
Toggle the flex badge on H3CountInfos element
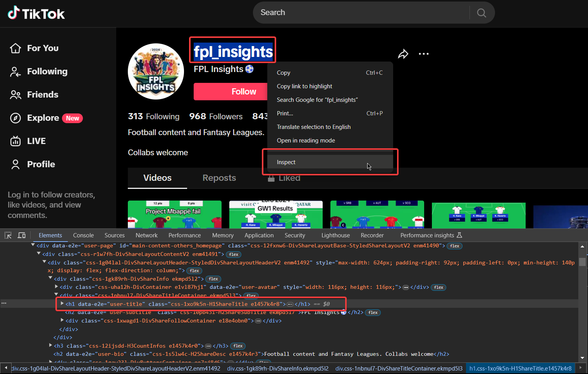(237, 346)
